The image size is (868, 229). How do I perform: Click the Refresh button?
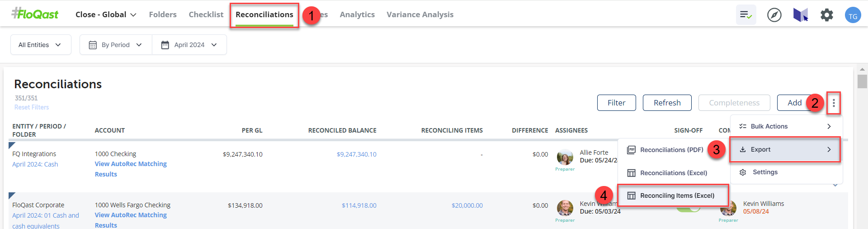(x=667, y=103)
